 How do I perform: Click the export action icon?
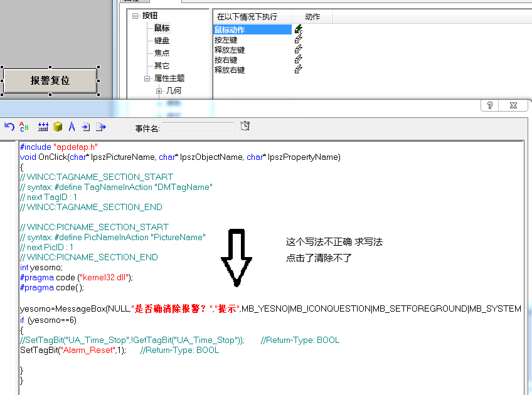101,127
